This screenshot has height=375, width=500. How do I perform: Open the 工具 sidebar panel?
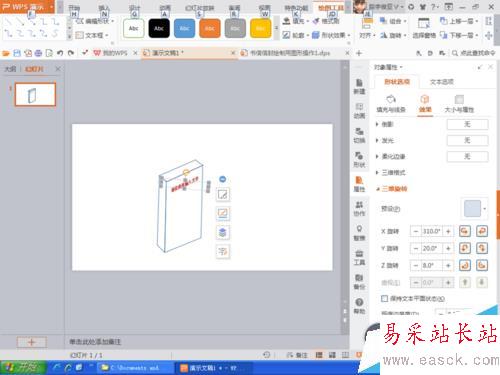[x=359, y=257]
